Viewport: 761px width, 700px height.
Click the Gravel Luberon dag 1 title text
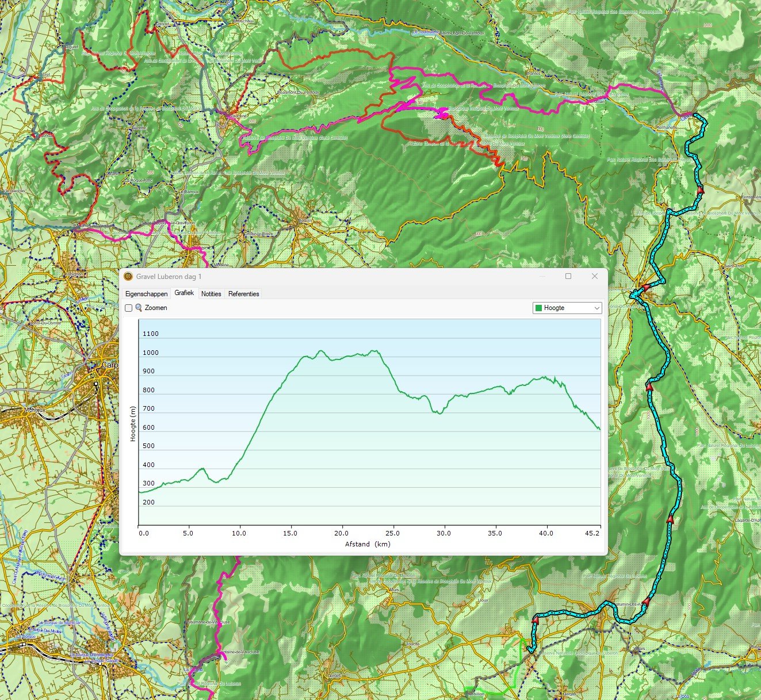coord(169,277)
